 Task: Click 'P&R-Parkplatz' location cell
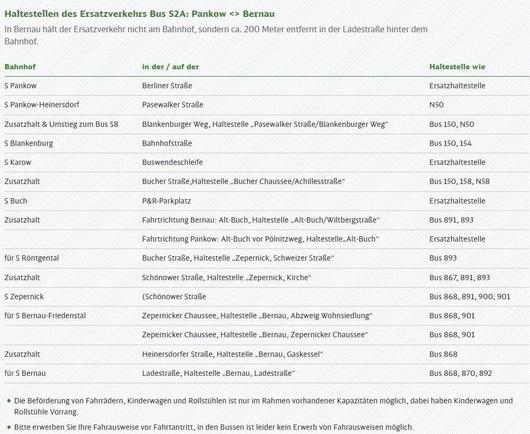166,201
